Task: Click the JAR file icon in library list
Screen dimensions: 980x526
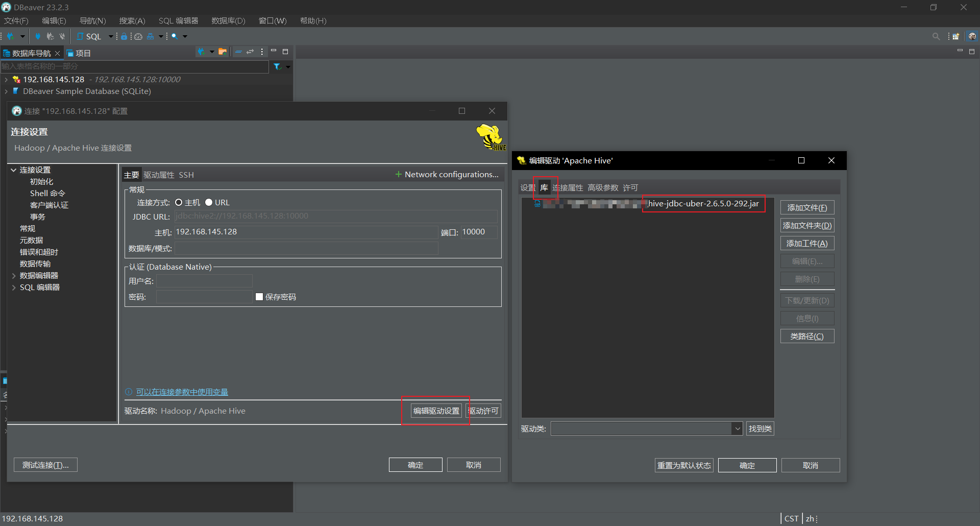Action: pyautogui.click(x=537, y=204)
